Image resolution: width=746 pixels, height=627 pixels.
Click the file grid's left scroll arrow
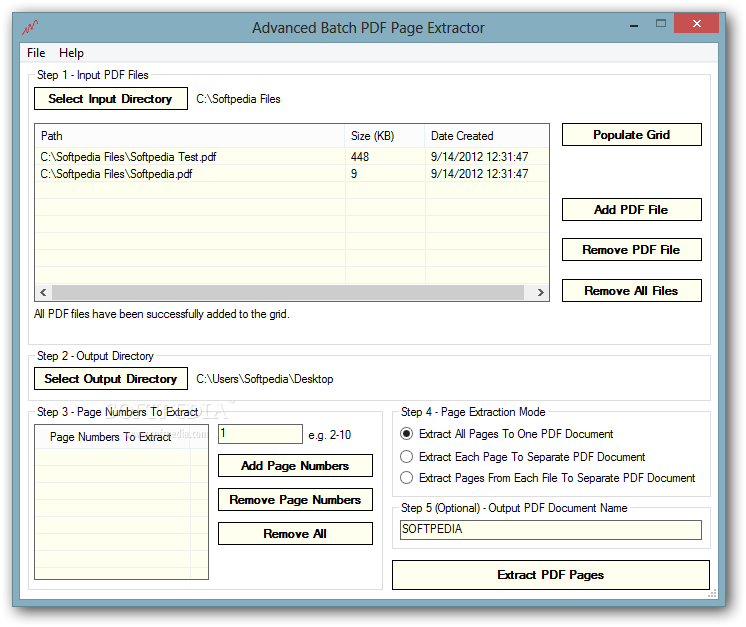pyautogui.click(x=43, y=292)
